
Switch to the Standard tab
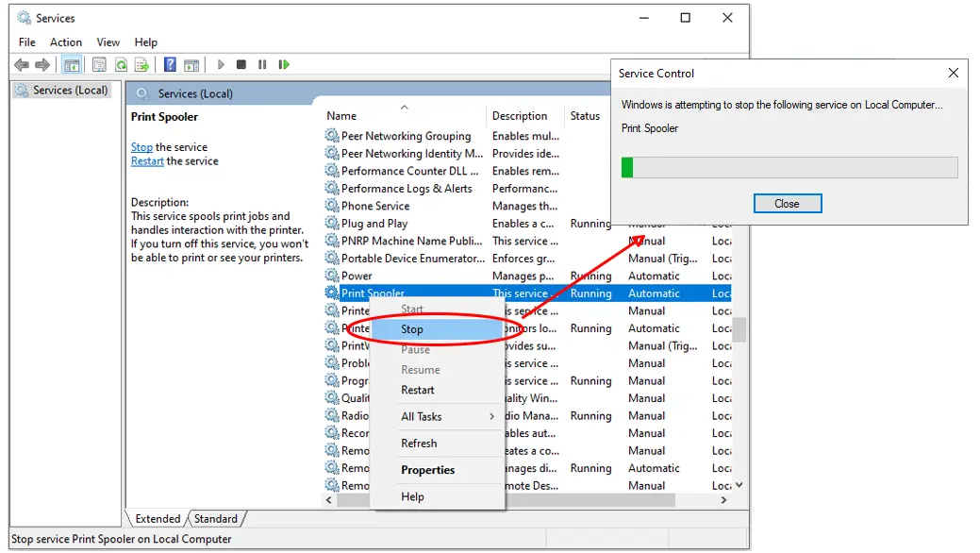pos(216,518)
